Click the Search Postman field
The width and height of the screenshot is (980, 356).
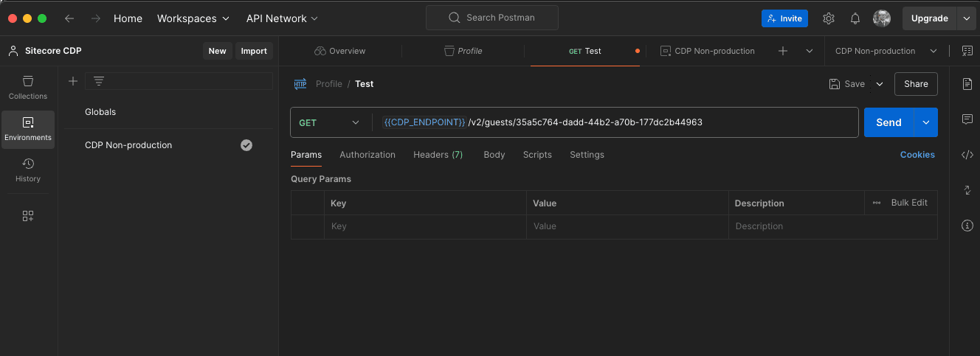(492, 18)
